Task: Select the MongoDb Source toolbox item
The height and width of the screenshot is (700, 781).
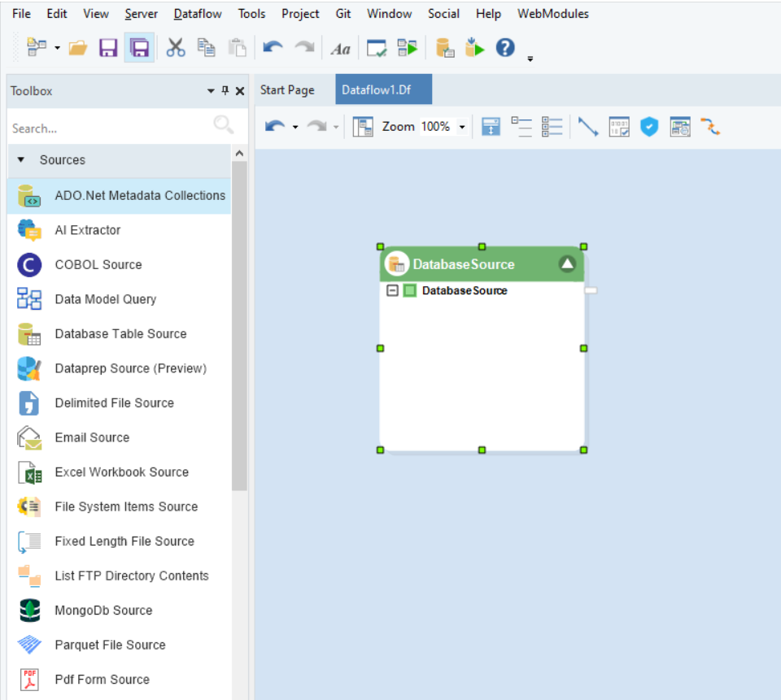Action: click(x=103, y=611)
